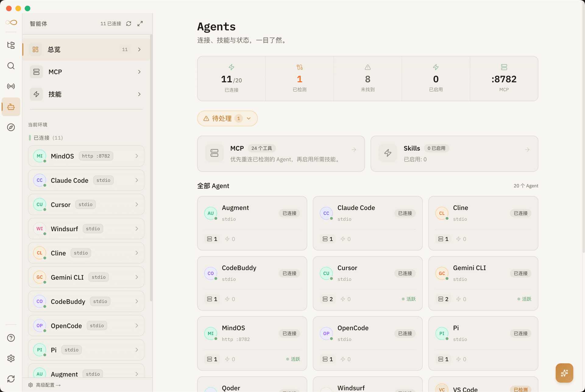Click the 8 未找到 not found stat tile
The image size is (585, 392).
368,79
